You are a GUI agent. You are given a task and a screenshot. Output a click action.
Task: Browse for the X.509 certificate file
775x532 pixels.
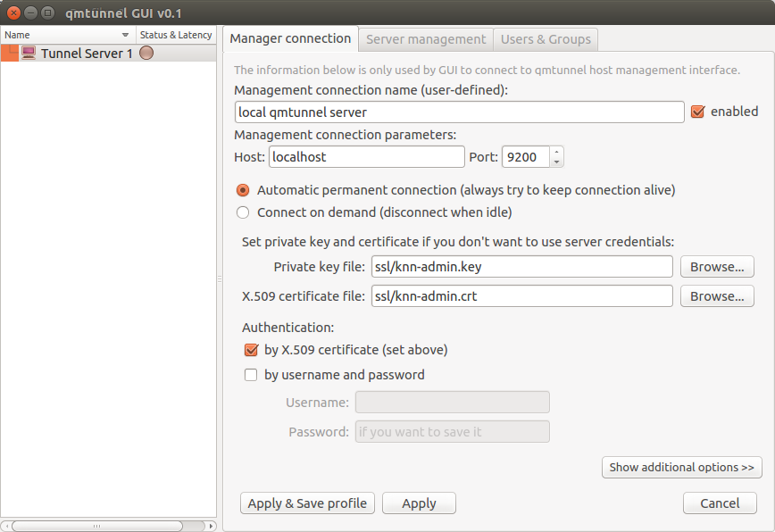point(717,296)
